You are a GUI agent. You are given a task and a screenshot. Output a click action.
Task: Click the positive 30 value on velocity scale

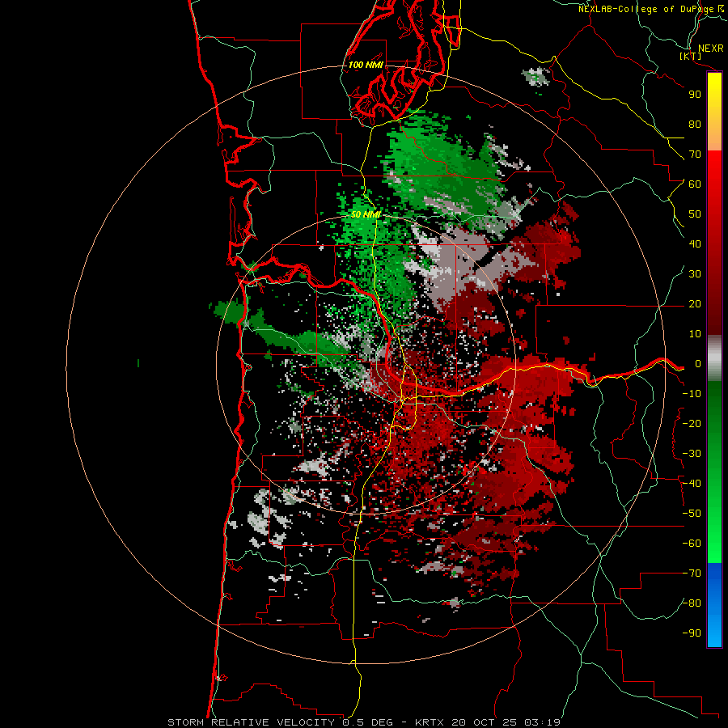[x=695, y=274]
